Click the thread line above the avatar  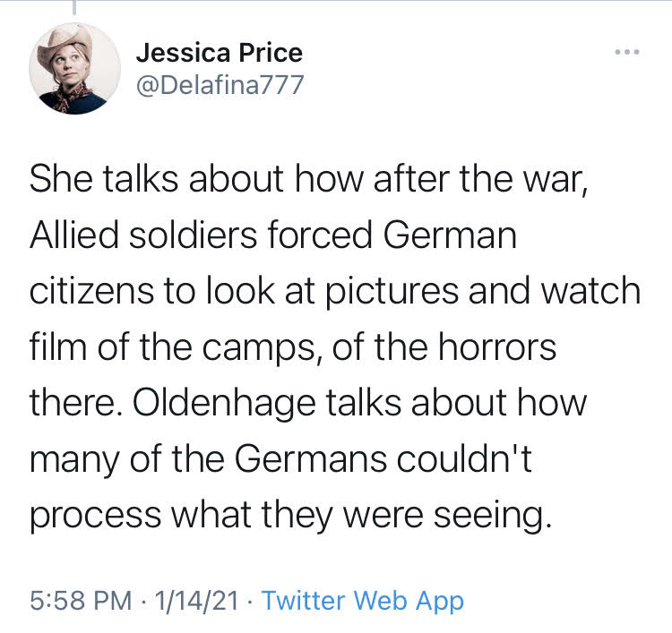coord(74,9)
